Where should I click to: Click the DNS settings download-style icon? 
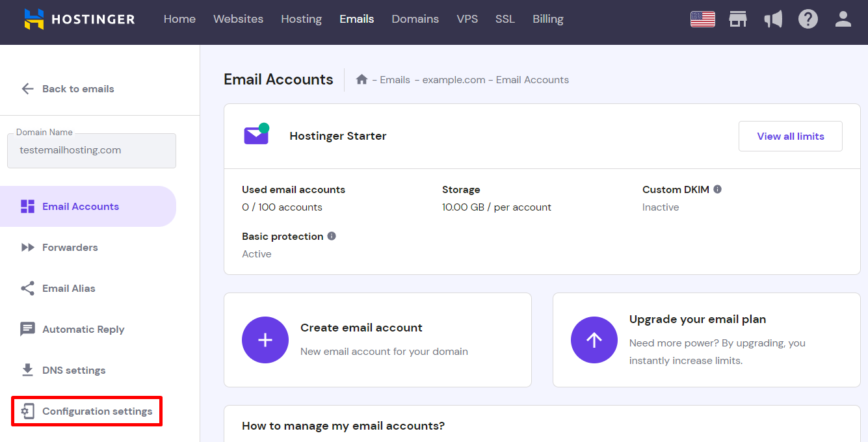click(x=27, y=370)
